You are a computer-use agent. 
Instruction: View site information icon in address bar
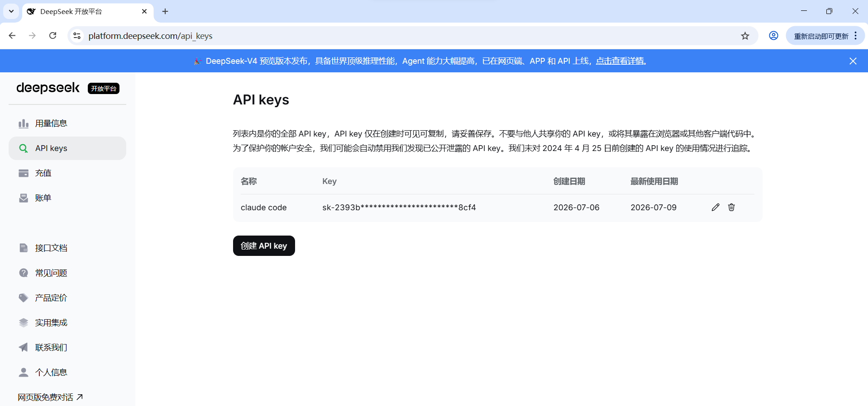[x=77, y=36]
